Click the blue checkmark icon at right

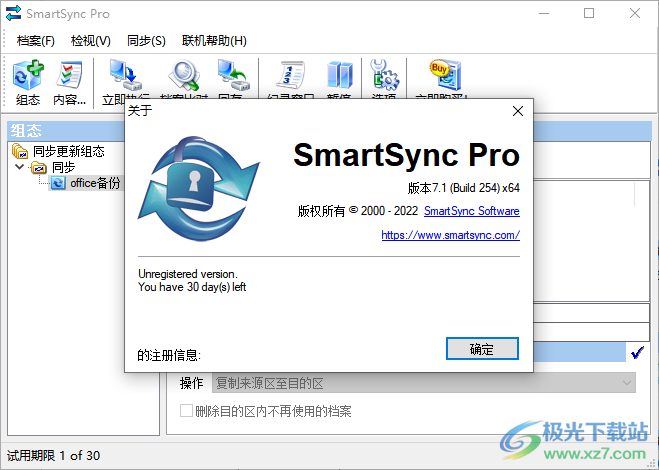click(x=638, y=353)
